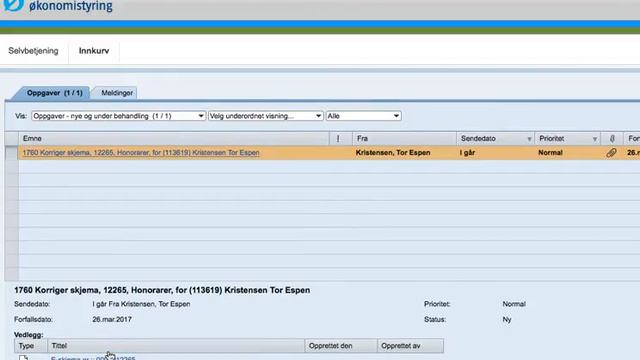Select the row selector for the 1760 task
This screenshot has width=640, height=360.
[11, 153]
